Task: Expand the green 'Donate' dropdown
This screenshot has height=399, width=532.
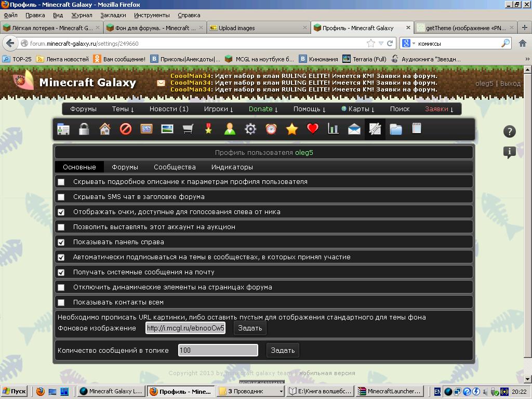Action: point(263,109)
